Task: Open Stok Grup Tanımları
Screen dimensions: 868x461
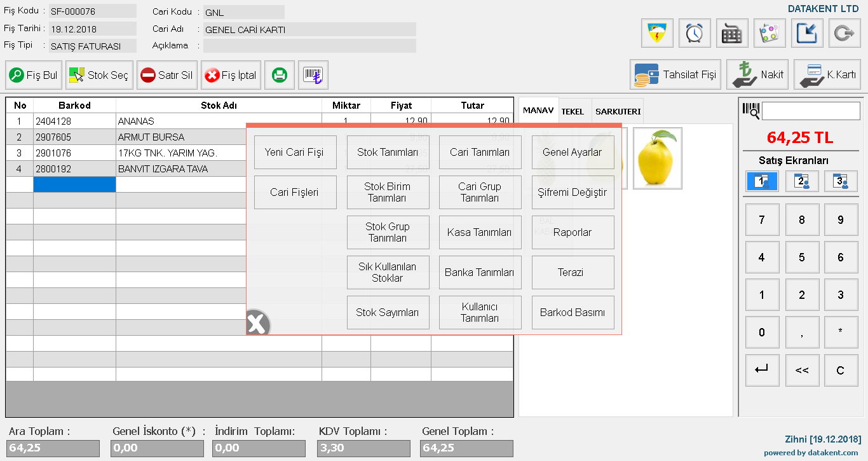Action: tap(388, 232)
